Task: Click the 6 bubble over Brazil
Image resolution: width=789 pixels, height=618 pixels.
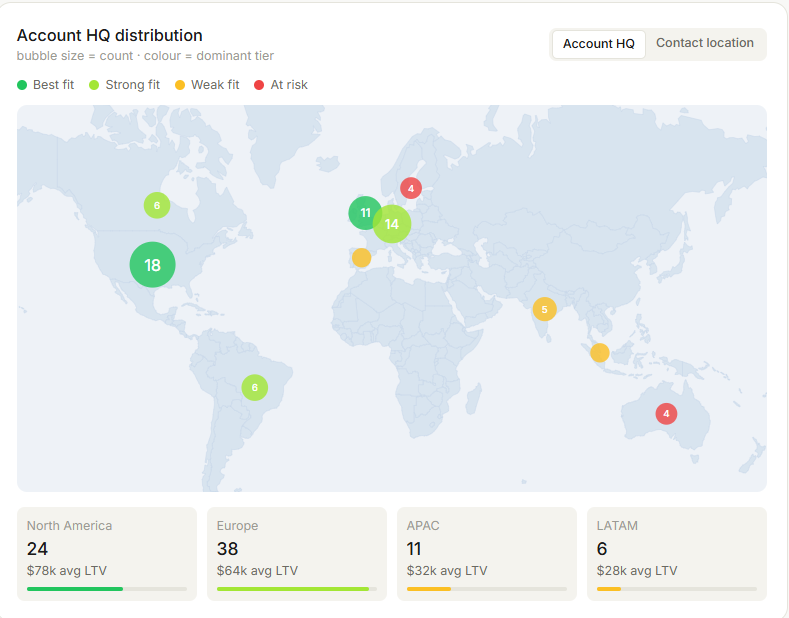Action: click(x=255, y=388)
